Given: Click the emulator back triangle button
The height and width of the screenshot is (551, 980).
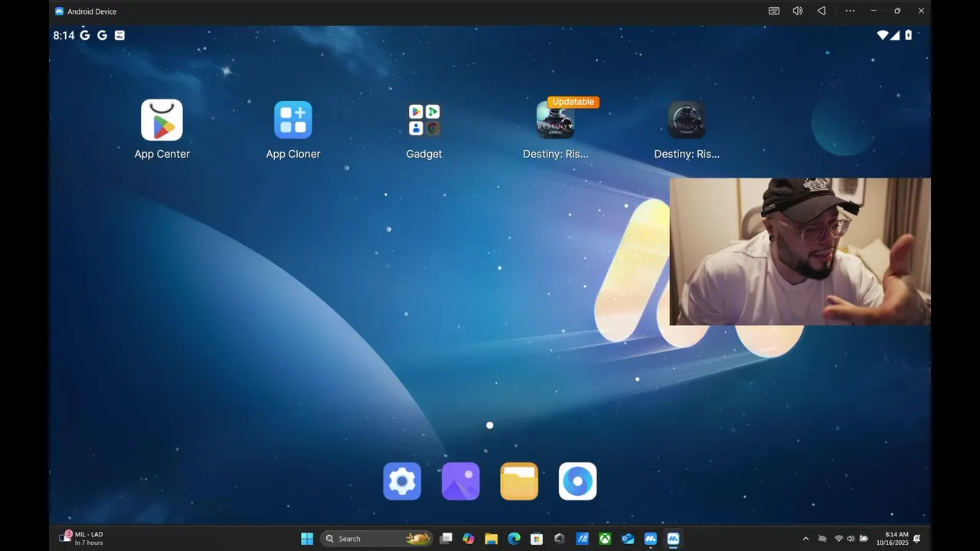Looking at the screenshot, I should pyautogui.click(x=821, y=11).
